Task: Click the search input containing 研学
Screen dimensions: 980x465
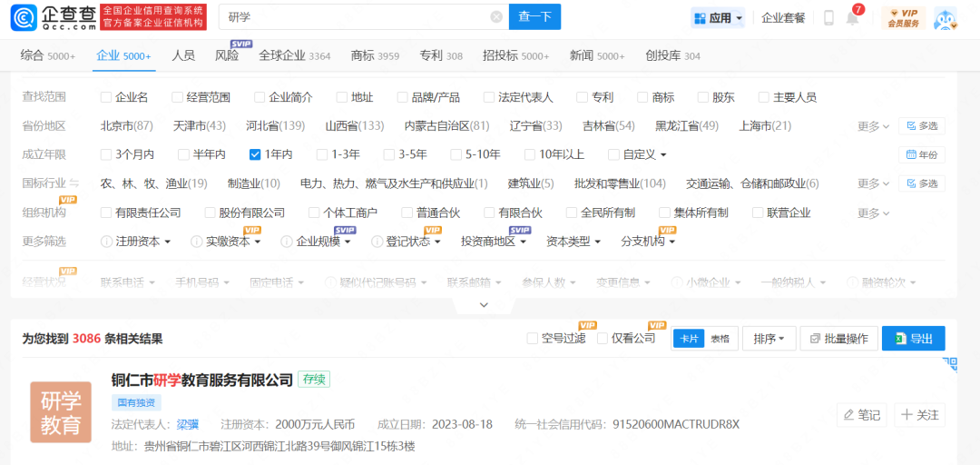Action: tap(354, 17)
